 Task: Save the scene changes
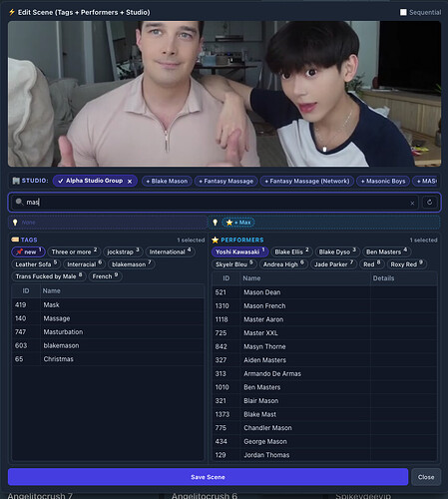point(208,477)
